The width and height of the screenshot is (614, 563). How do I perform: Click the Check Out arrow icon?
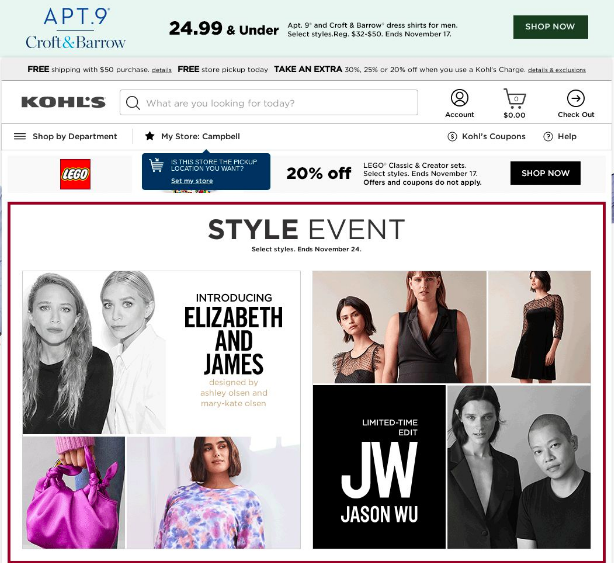pyautogui.click(x=575, y=98)
